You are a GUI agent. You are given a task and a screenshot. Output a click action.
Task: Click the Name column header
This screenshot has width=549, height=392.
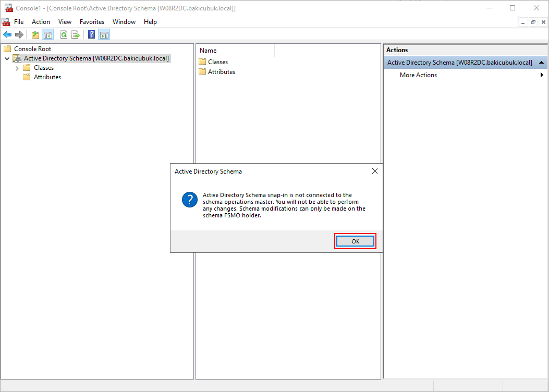point(235,51)
